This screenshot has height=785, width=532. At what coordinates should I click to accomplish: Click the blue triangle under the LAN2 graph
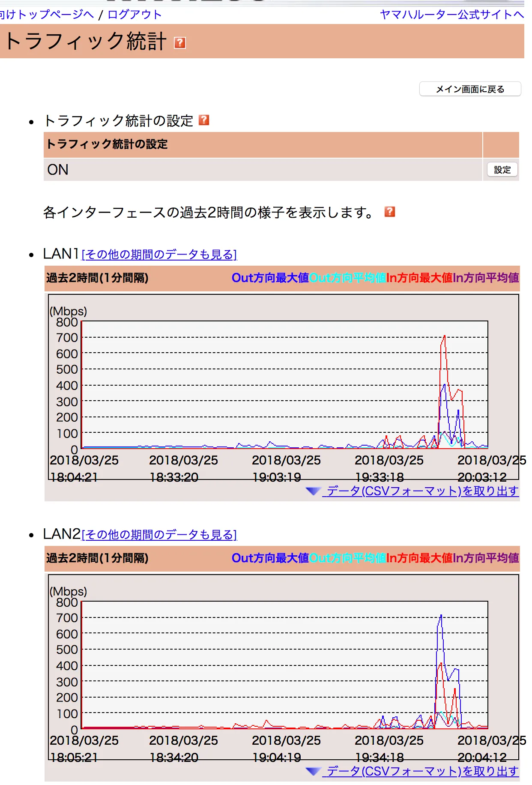pos(313,771)
